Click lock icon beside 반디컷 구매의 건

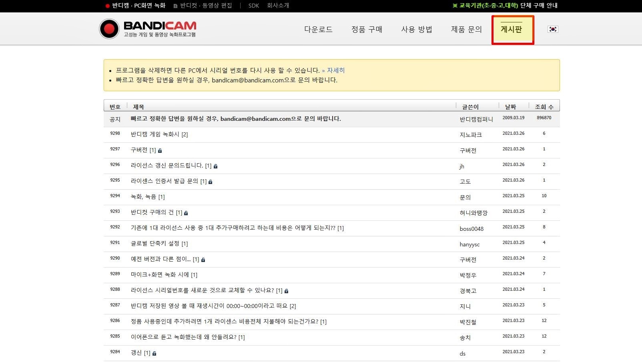click(186, 213)
